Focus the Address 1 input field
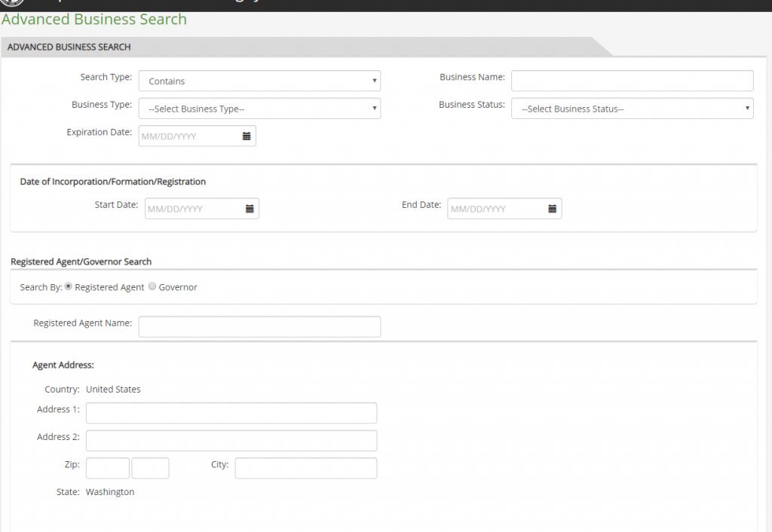 click(x=231, y=413)
